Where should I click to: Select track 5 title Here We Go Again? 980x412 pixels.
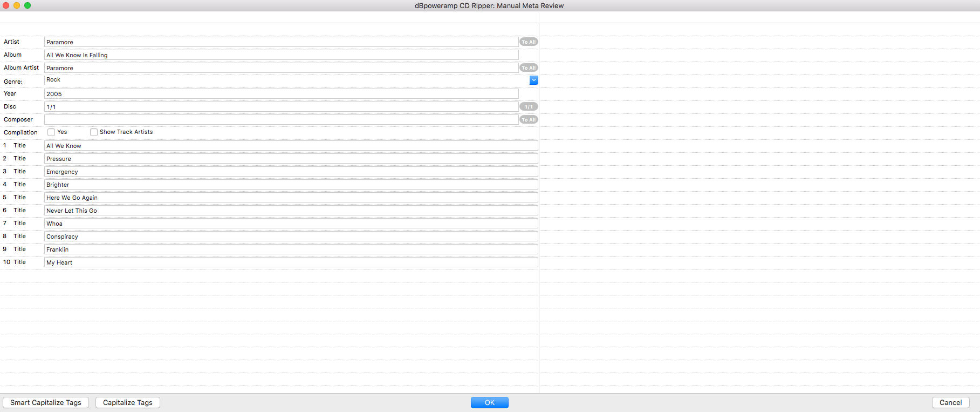click(x=291, y=198)
